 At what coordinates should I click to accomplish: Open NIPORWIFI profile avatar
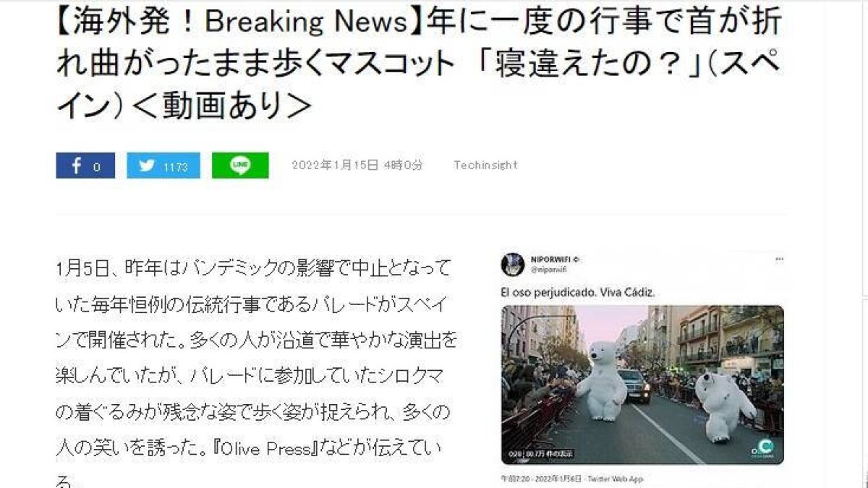(x=512, y=264)
